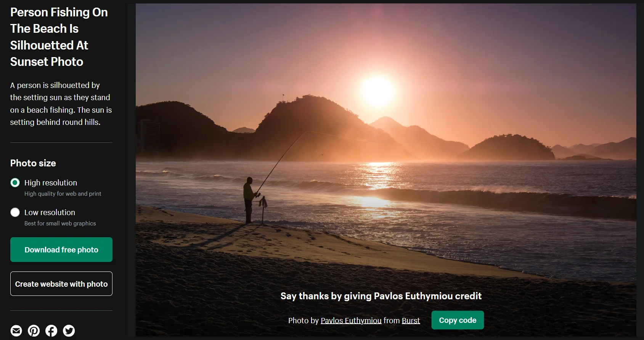Click 'High quality for web and print' description
The image size is (644, 340).
pos(63,194)
